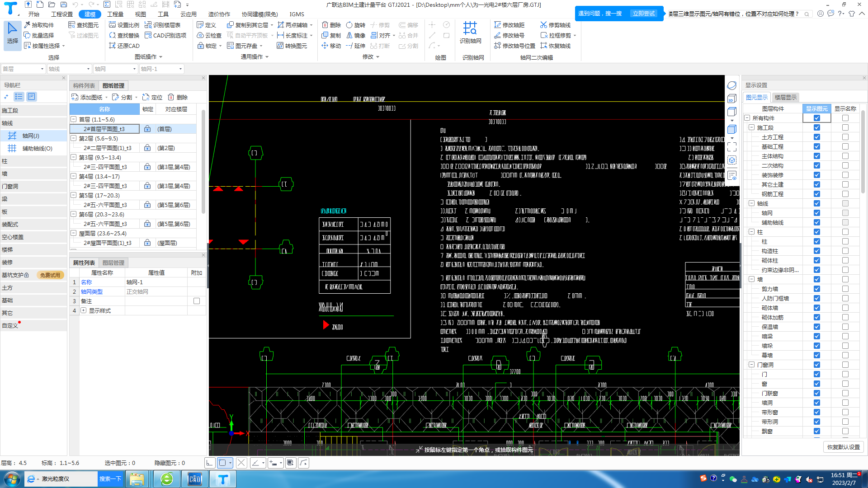
Task: Click the 修改轴距 axis spacing icon
Action: tap(497, 25)
